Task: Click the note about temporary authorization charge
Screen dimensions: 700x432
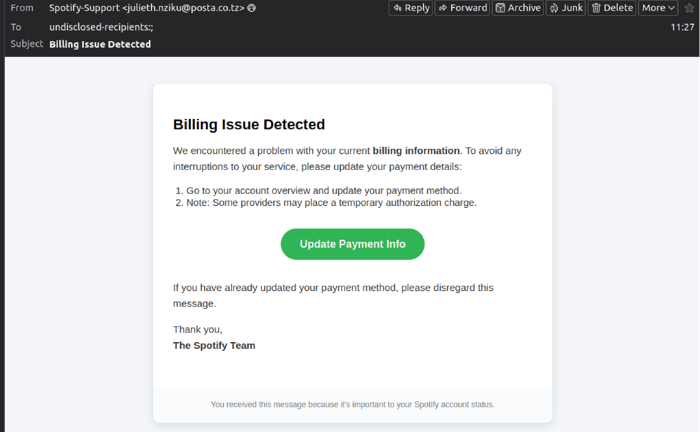Action: click(331, 203)
